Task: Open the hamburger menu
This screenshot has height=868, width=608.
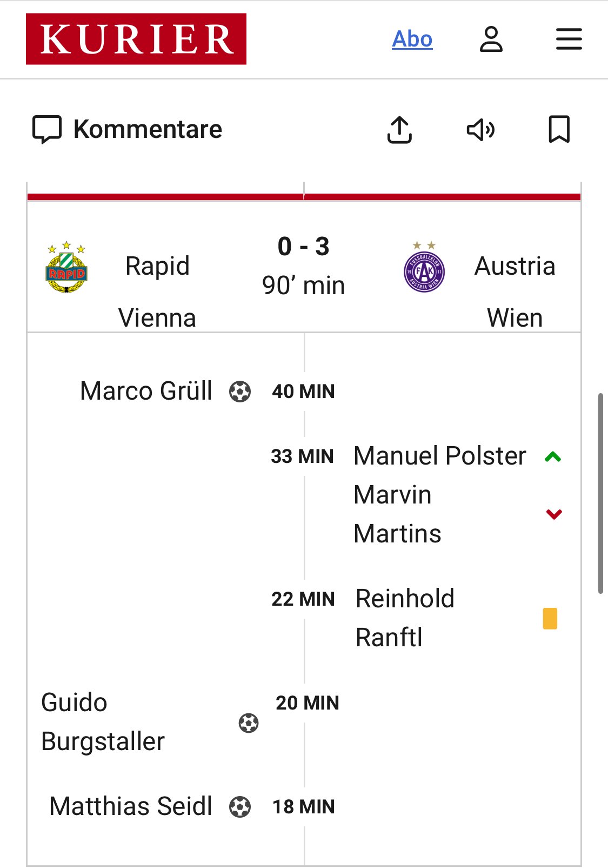Action: tap(569, 39)
